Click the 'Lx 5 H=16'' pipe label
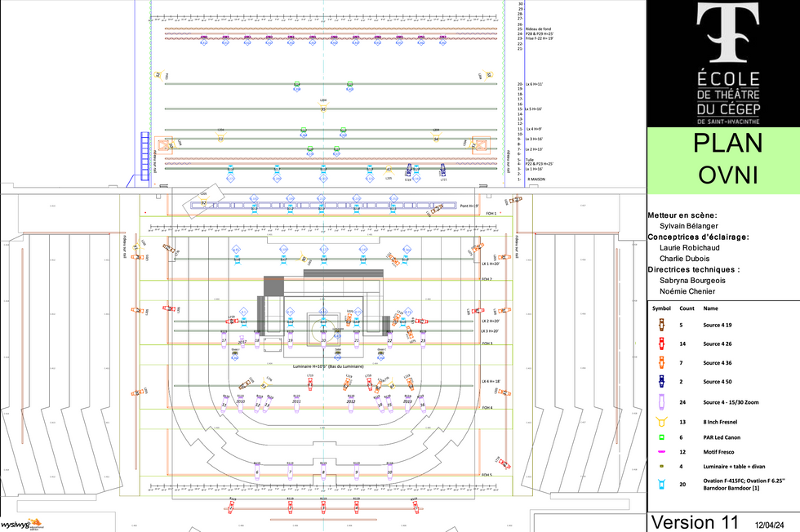800x532 pixels. 534,109
